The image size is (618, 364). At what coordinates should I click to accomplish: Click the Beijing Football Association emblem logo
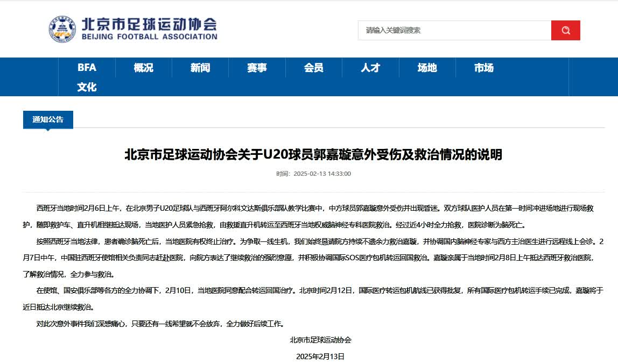point(62,30)
